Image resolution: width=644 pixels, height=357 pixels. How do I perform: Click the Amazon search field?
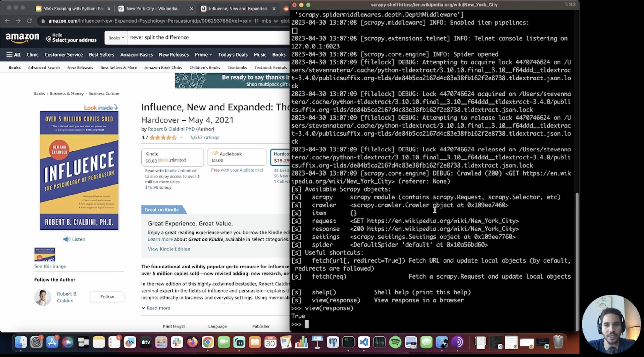(208, 37)
